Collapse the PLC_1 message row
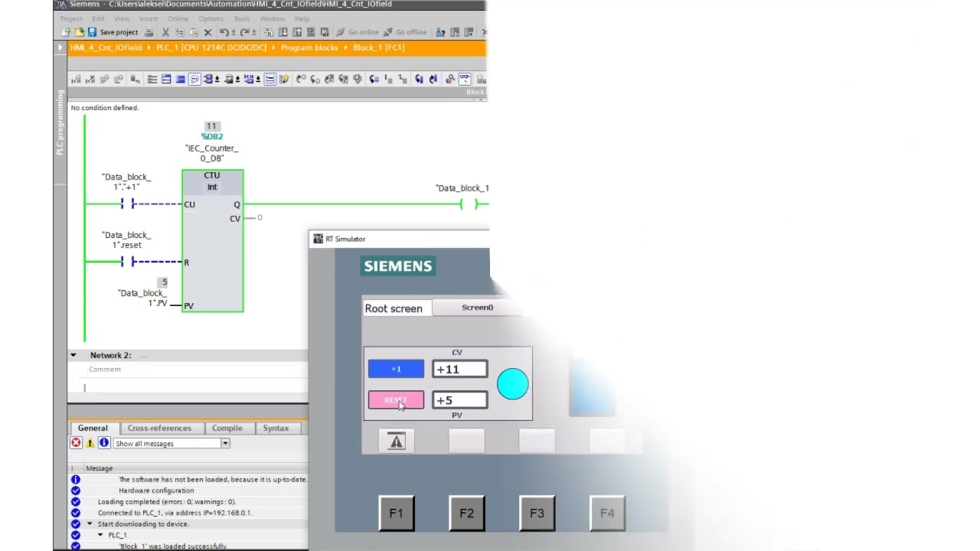The height and width of the screenshot is (551, 980). pyautogui.click(x=100, y=535)
